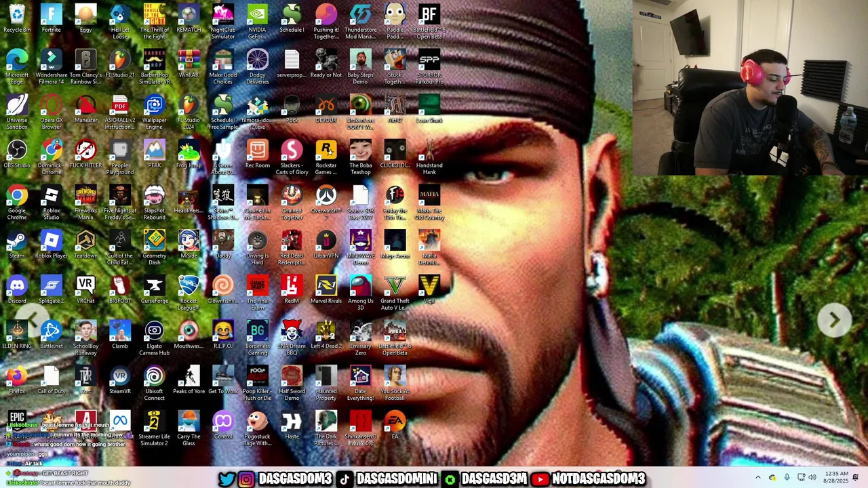Open the Discord desktop icon
This screenshot has height=488, width=868.
17,289
